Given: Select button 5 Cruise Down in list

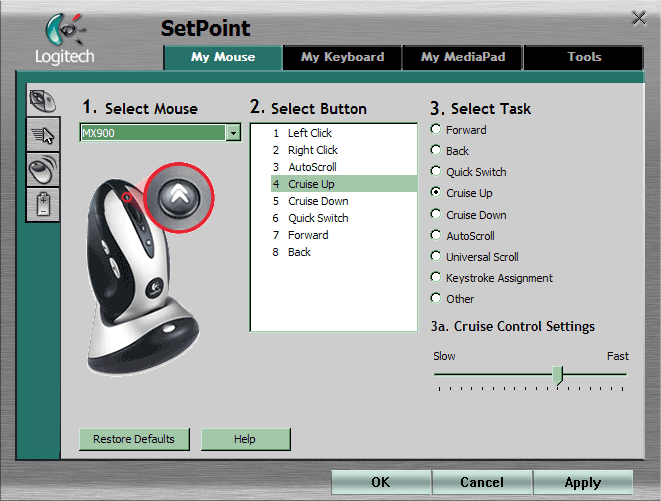Looking at the screenshot, I should [344, 201].
